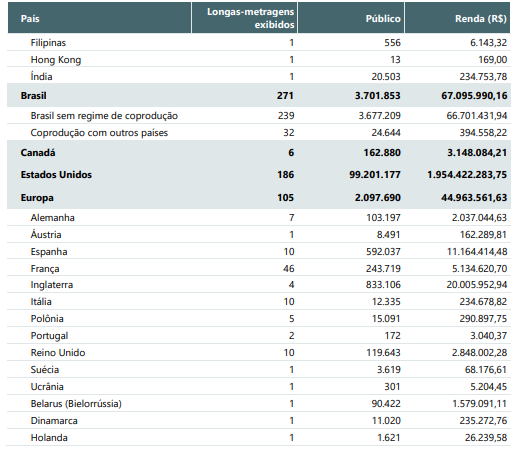Click Europa audience 2.097.690
The width and height of the screenshot is (520, 451).
[x=377, y=198]
